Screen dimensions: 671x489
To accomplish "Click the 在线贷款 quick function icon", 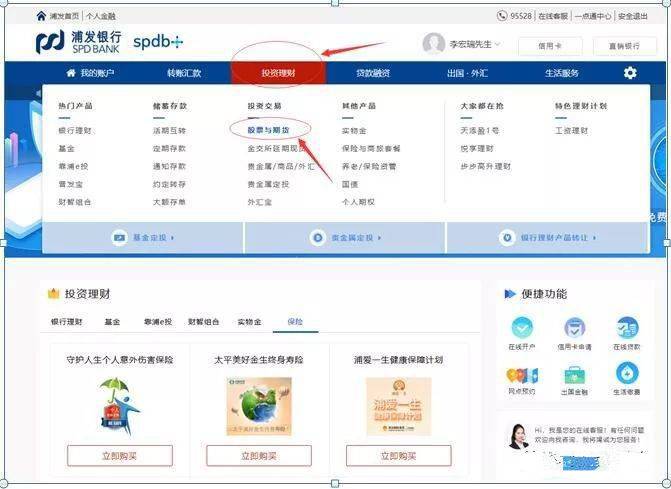I will [x=627, y=328].
